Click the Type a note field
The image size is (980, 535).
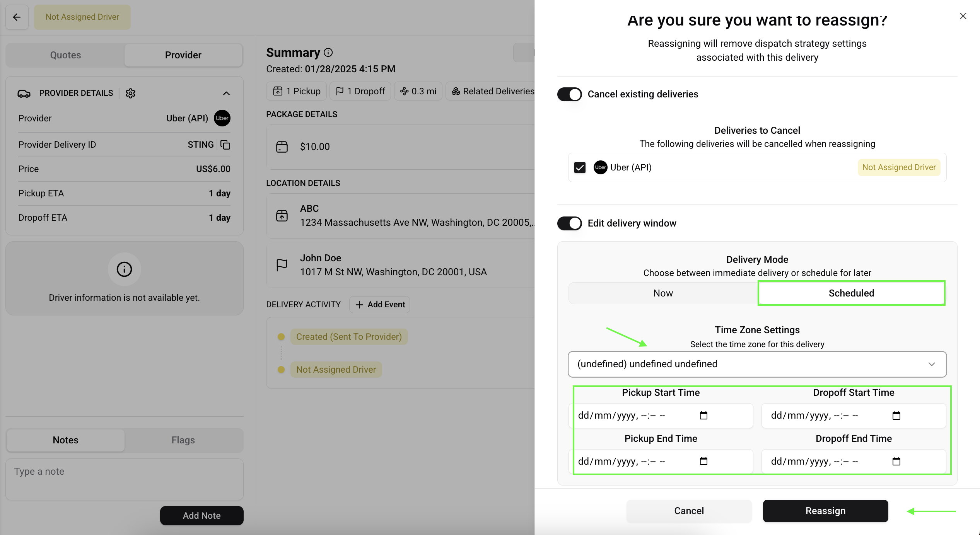[x=124, y=479]
